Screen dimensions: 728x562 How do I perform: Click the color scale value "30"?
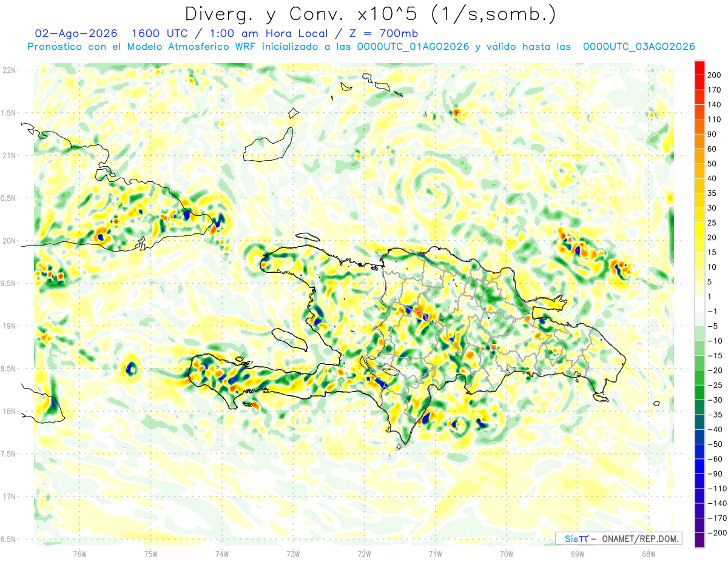(713, 208)
